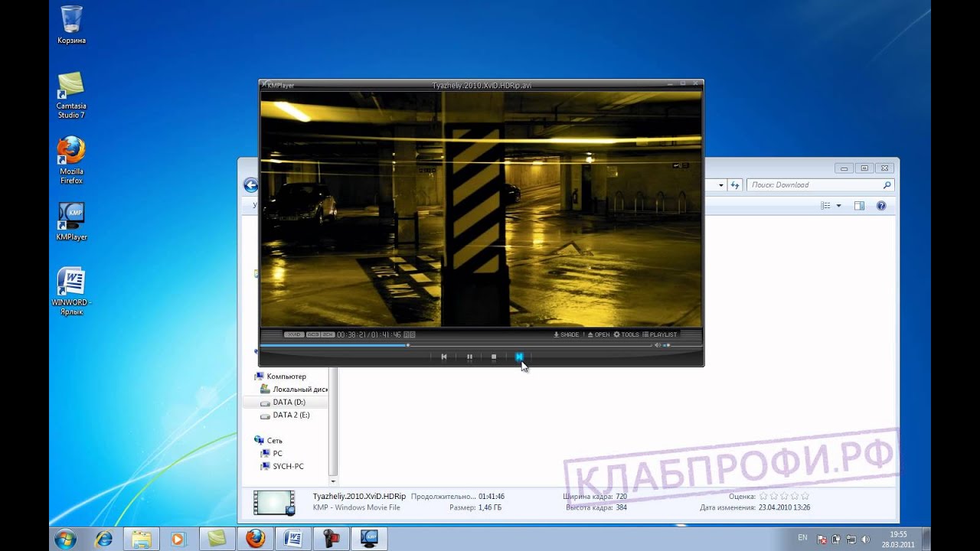Click the navigation pane scrollbar down arrow
Viewport: 980px width, 551px height.
(x=334, y=481)
